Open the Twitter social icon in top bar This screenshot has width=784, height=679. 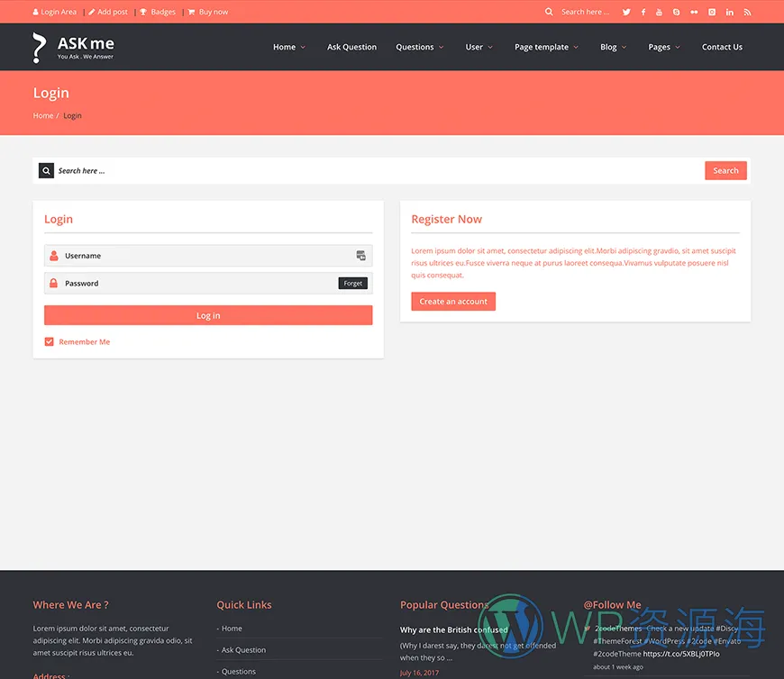626,12
